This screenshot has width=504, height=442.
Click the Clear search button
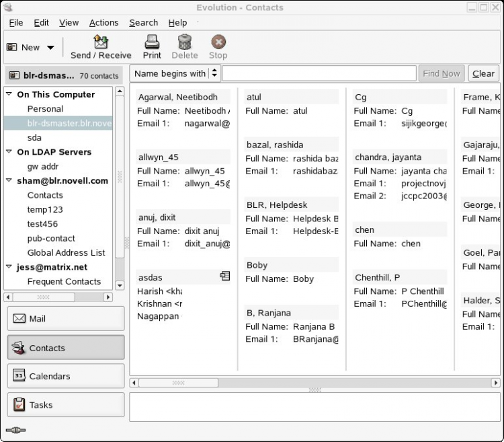click(x=483, y=73)
